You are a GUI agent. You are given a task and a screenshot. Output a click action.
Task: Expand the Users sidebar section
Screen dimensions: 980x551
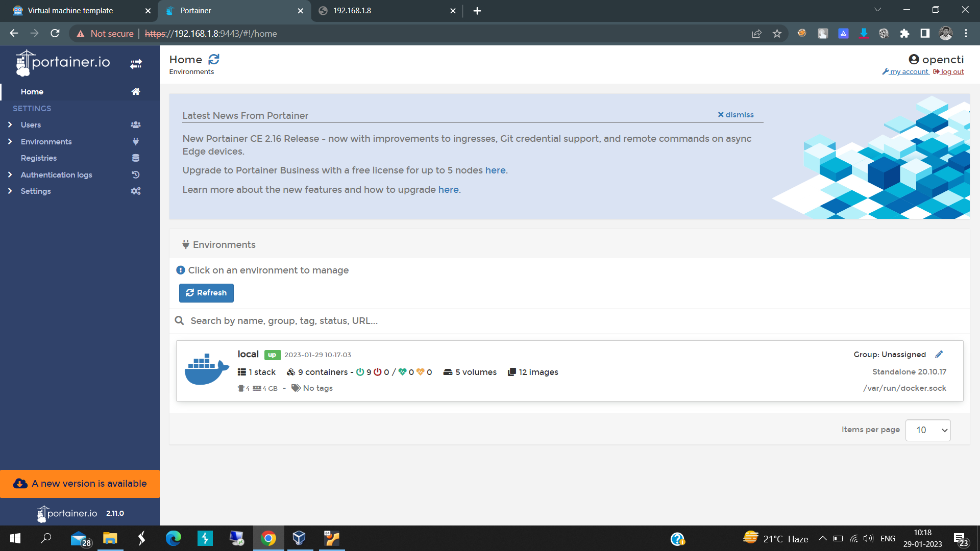point(10,124)
